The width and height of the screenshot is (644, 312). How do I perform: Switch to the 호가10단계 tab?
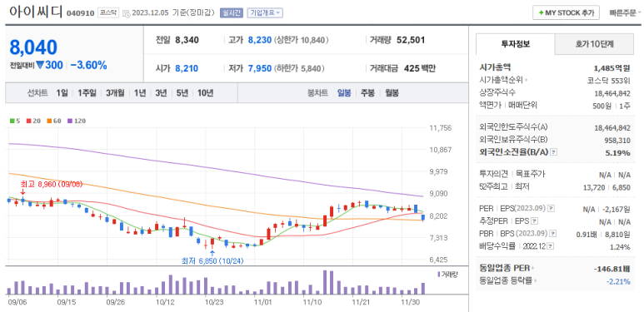594,44
